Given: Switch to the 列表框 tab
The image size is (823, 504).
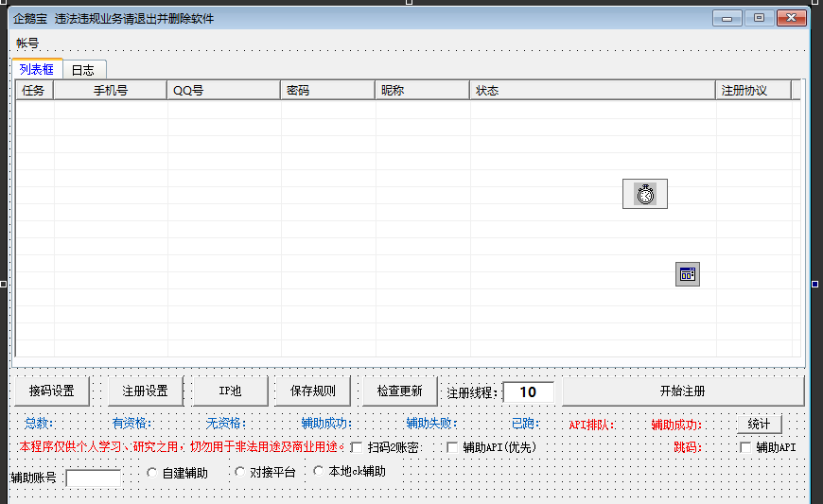Looking at the screenshot, I should [37, 69].
